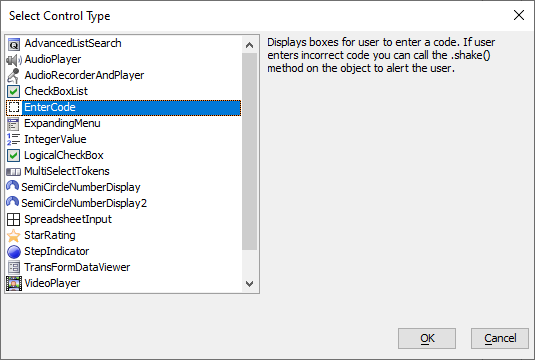Viewport: 535px width, 360px height.
Task: Click the SemiCircleNumberDisplay arc icon
Action: 13,186
